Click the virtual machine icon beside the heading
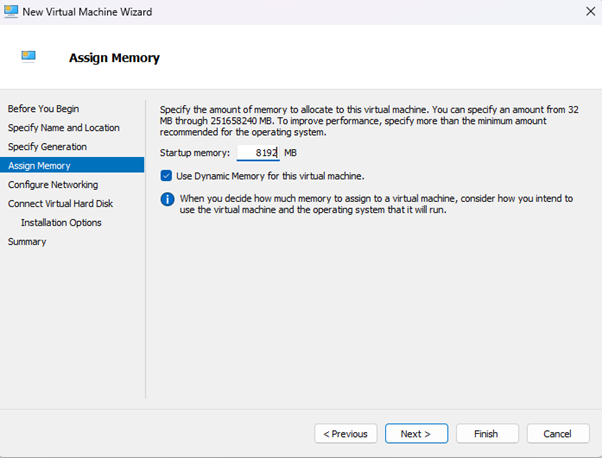602x458 pixels. point(28,57)
